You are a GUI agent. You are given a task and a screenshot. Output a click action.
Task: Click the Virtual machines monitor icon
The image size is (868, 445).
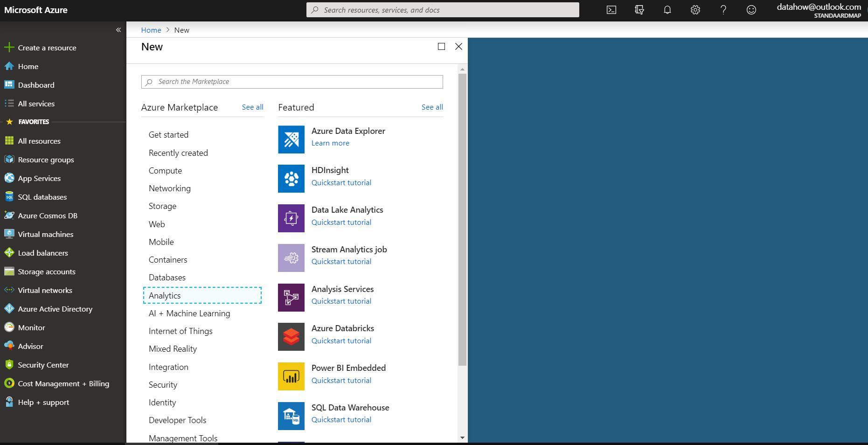[x=9, y=234]
